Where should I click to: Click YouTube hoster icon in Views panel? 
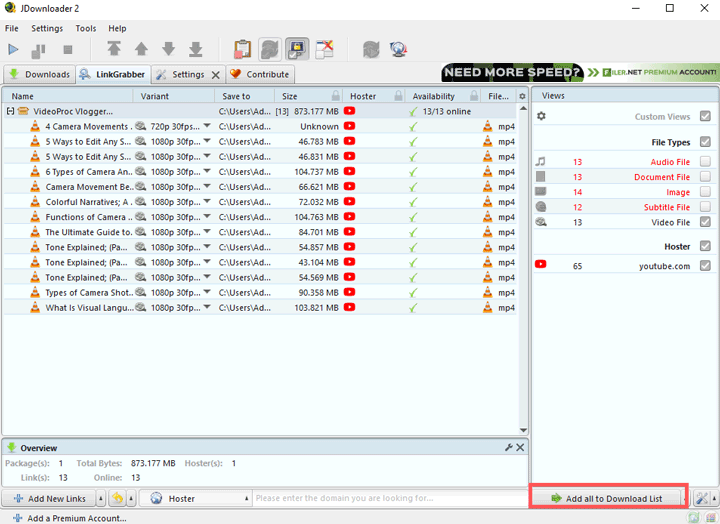tap(540, 264)
